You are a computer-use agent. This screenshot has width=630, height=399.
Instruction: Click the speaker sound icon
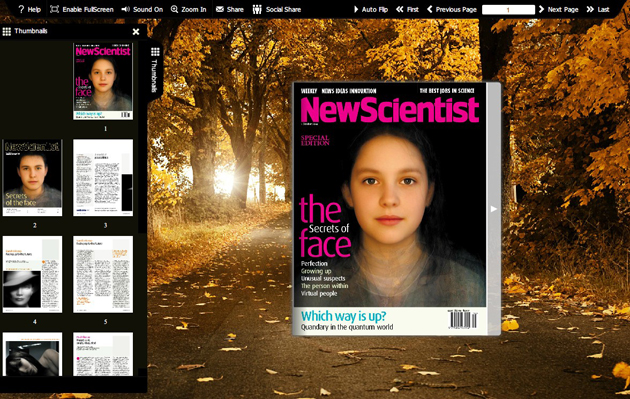[x=125, y=9]
